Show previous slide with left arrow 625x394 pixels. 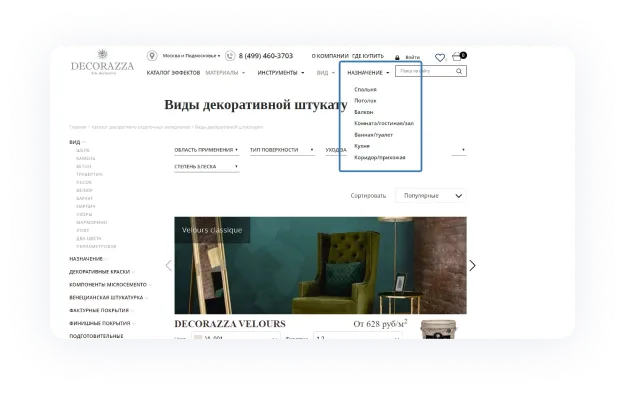click(x=169, y=265)
